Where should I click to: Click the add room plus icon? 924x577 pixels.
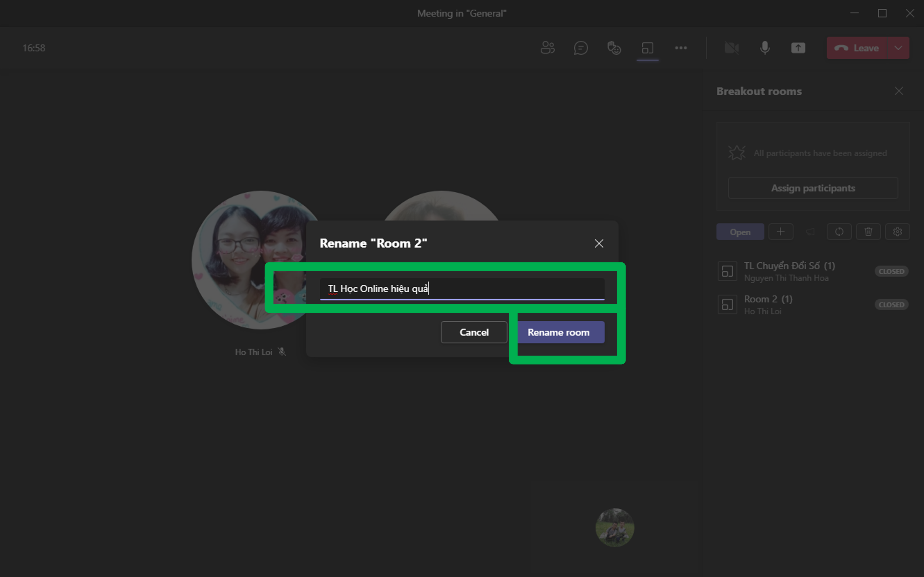[x=780, y=232]
